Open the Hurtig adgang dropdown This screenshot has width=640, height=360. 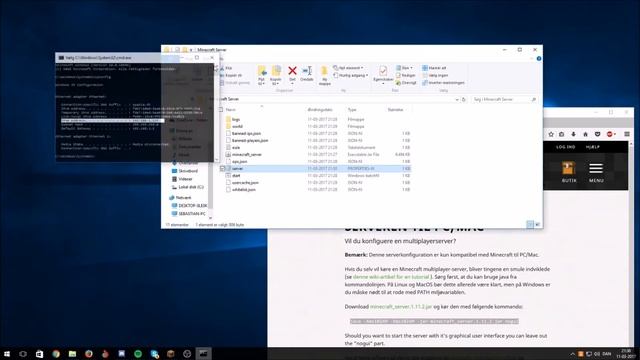coord(351,75)
